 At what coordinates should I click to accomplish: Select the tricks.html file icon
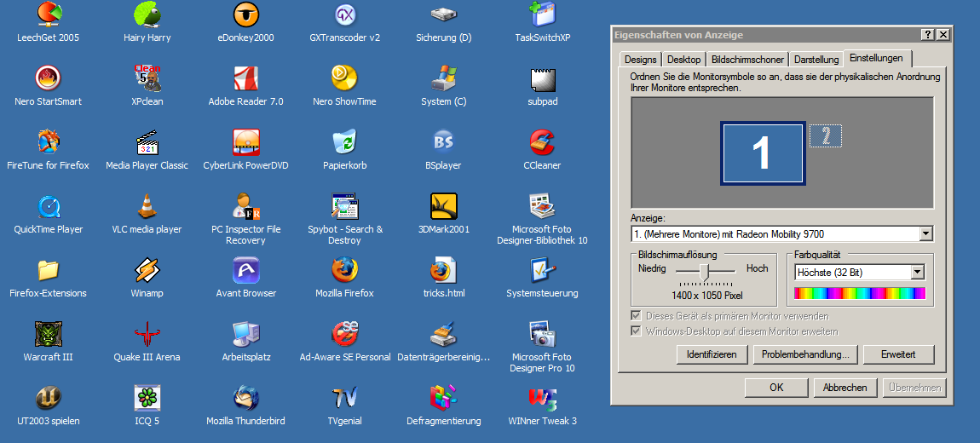[444, 270]
